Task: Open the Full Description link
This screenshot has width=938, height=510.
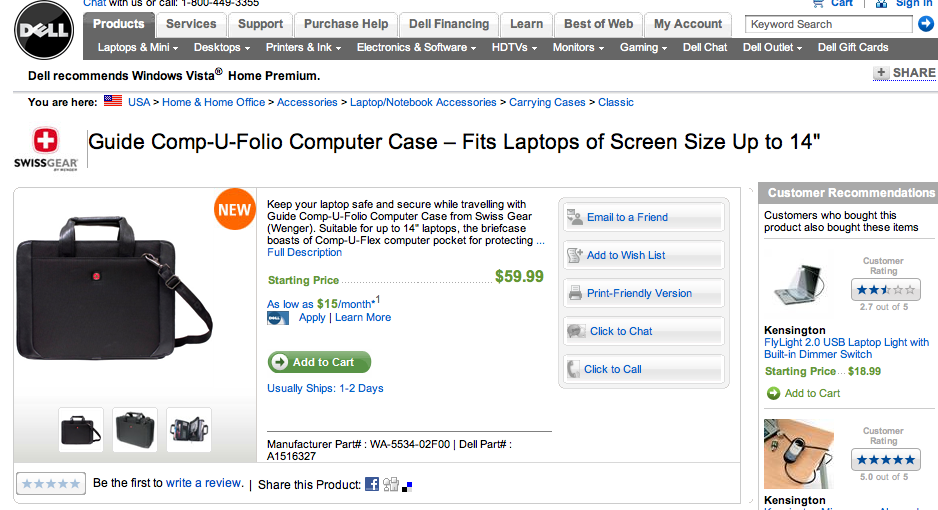Action: [304, 252]
